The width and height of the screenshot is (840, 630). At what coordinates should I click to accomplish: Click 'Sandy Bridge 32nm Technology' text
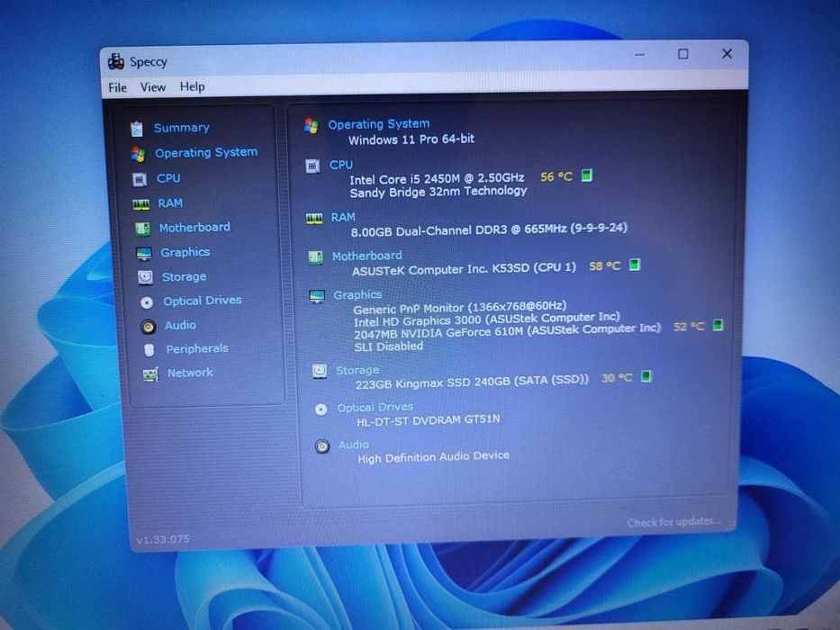[x=438, y=191]
